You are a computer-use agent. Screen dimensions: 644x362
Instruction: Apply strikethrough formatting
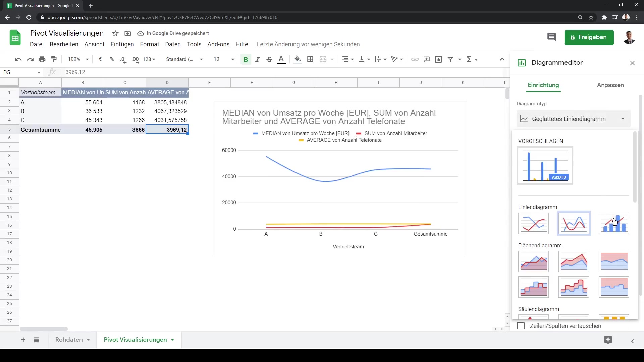269,59
